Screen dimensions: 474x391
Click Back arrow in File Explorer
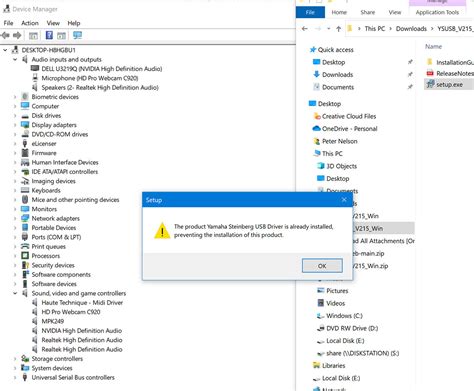[x=304, y=29]
